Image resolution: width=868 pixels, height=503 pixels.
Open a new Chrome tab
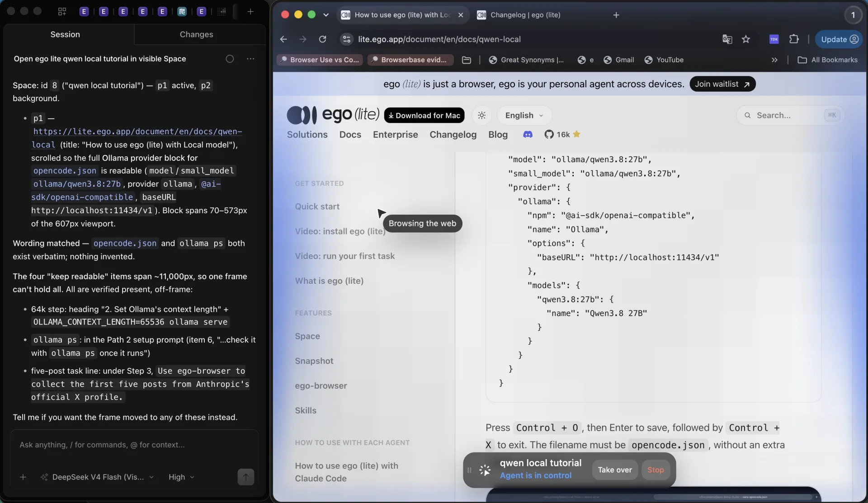[x=616, y=15]
